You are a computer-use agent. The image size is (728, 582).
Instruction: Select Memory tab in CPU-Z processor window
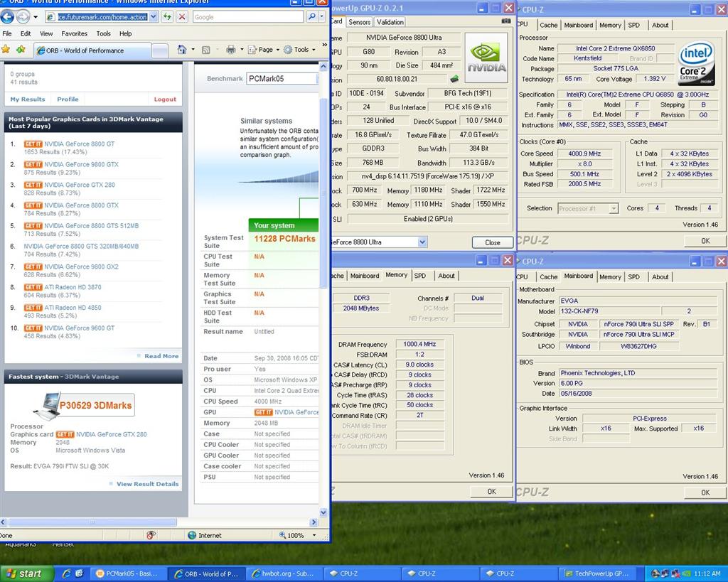pos(609,25)
